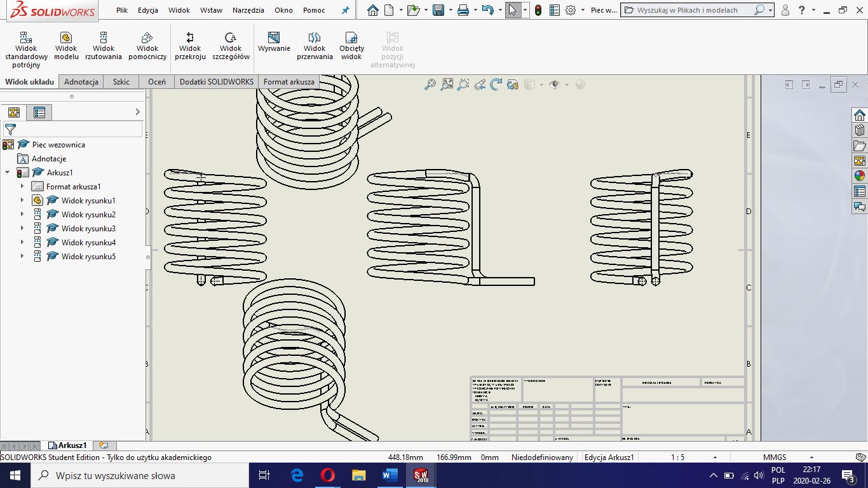This screenshot has height=488, width=868.
Task: Use the Obcięty widok crop tool
Action: pyautogui.click(x=351, y=46)
